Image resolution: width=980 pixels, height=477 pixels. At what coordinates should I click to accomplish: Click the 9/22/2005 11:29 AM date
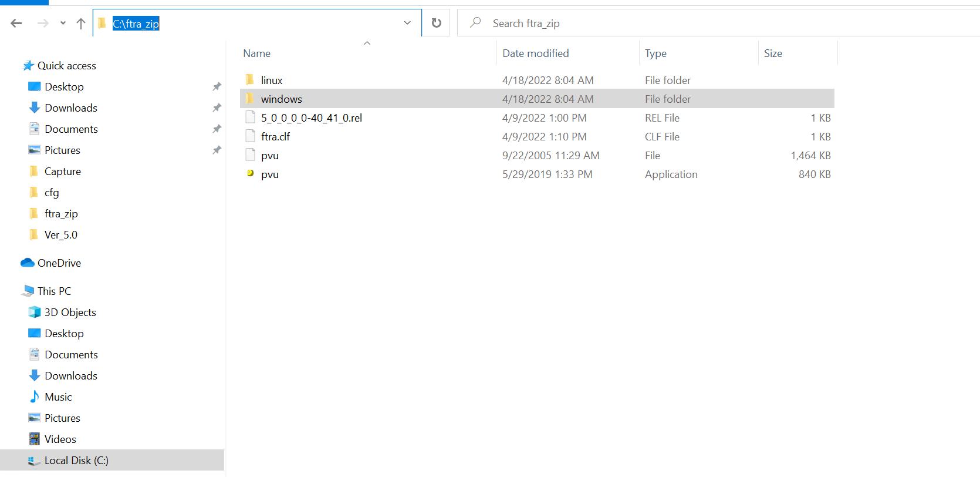[551, 156]
